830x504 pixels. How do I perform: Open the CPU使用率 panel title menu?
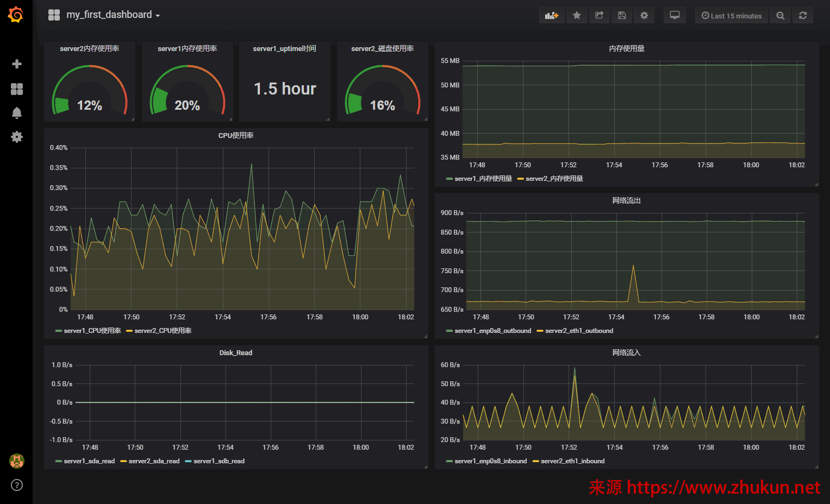[236, 135]
